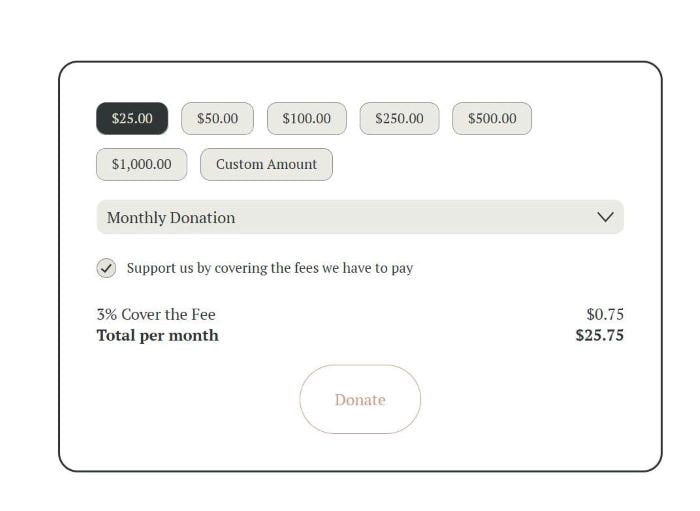Click the checkmark icon beside fee support text
The image size is (700, 511).
(x=106, y=268)
